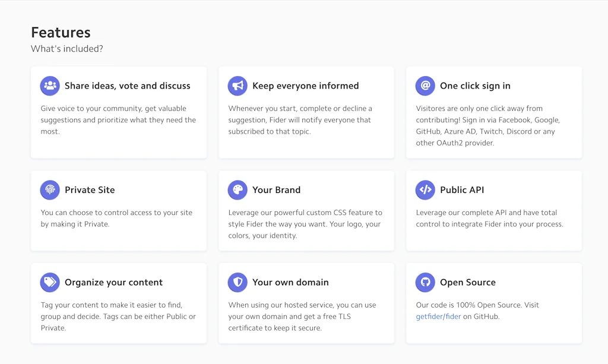Click the fingerprint icon for Private Site
The height and width of the screenshot is (364, 608).
50,190
